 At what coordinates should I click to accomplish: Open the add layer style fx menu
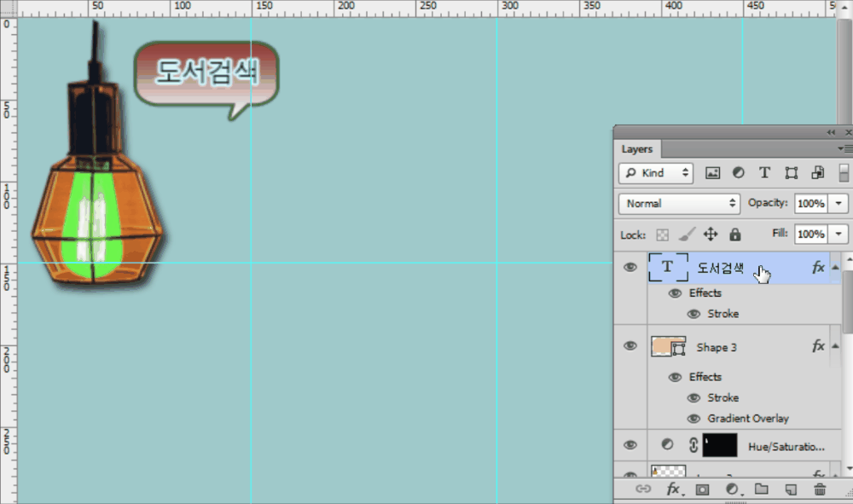point(674,489)
